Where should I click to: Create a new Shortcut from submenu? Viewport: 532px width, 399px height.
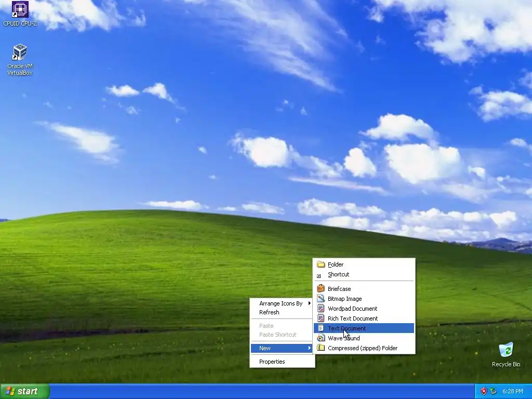click(364, 274)
